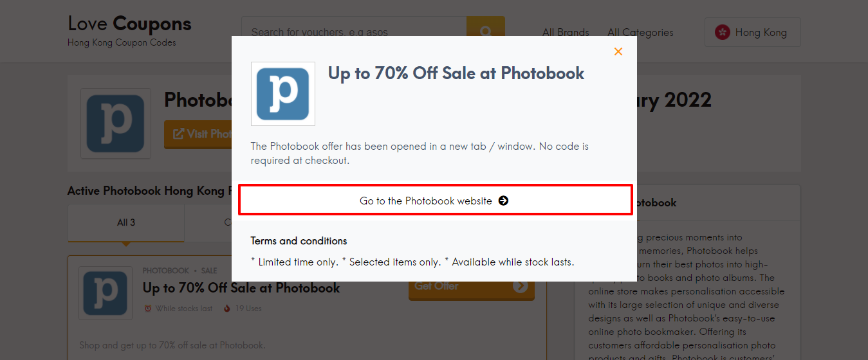Screen dimensions: 868x360
Task: Open the Up to 70% Off Sale offer title
Action: (241, 287)
